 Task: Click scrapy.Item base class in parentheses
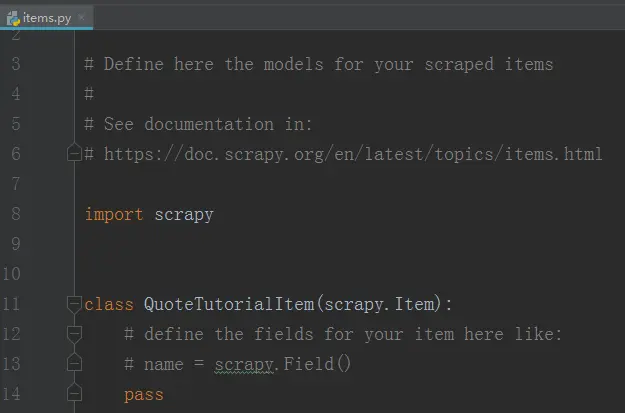coord(379,305)
